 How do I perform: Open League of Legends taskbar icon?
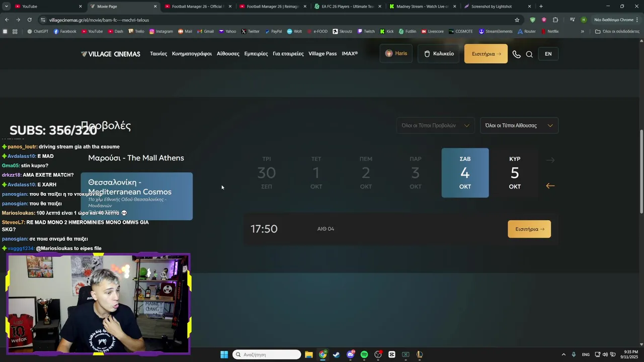[419, 354]
